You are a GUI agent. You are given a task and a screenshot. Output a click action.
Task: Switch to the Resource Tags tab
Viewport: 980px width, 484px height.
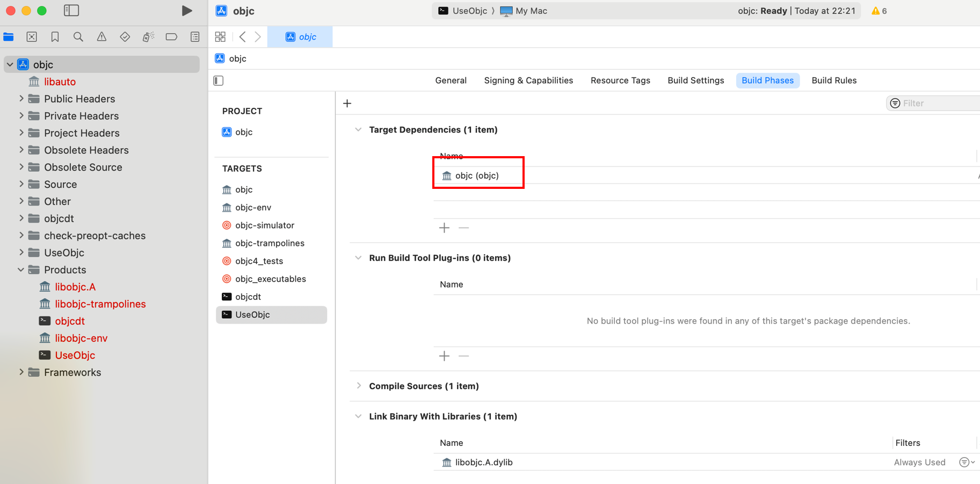620,80
